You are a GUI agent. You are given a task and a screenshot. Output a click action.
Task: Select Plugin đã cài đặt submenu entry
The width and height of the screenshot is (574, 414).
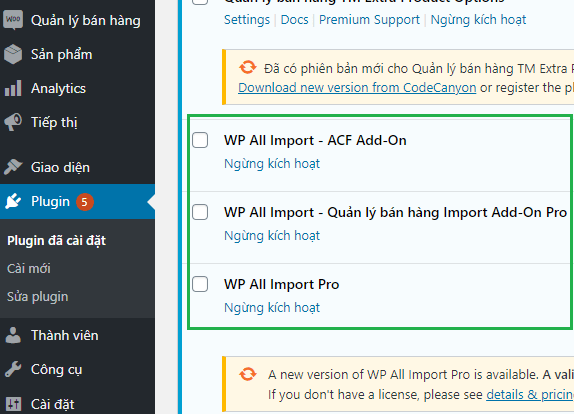coord(56,240)
